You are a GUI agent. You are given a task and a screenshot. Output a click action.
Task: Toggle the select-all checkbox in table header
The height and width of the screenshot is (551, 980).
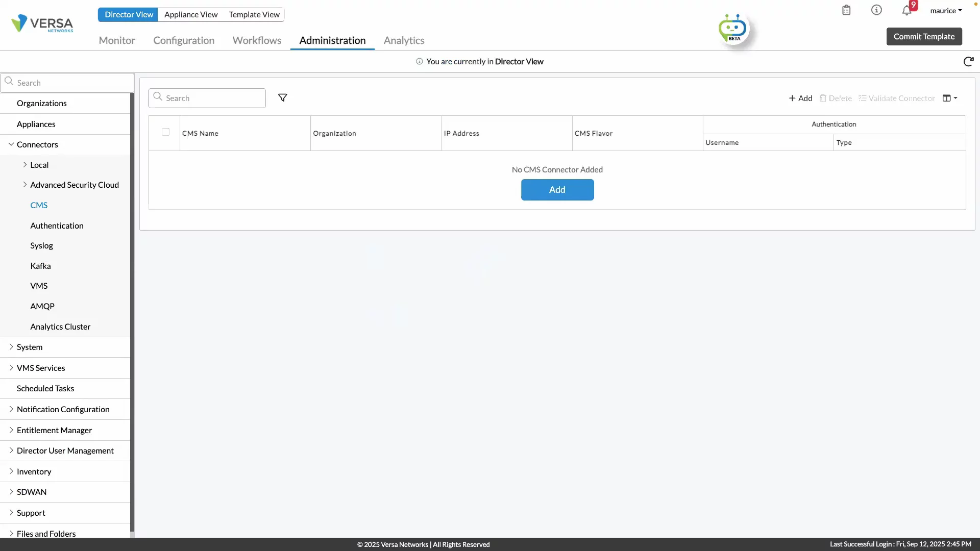[x=165, y=132]
